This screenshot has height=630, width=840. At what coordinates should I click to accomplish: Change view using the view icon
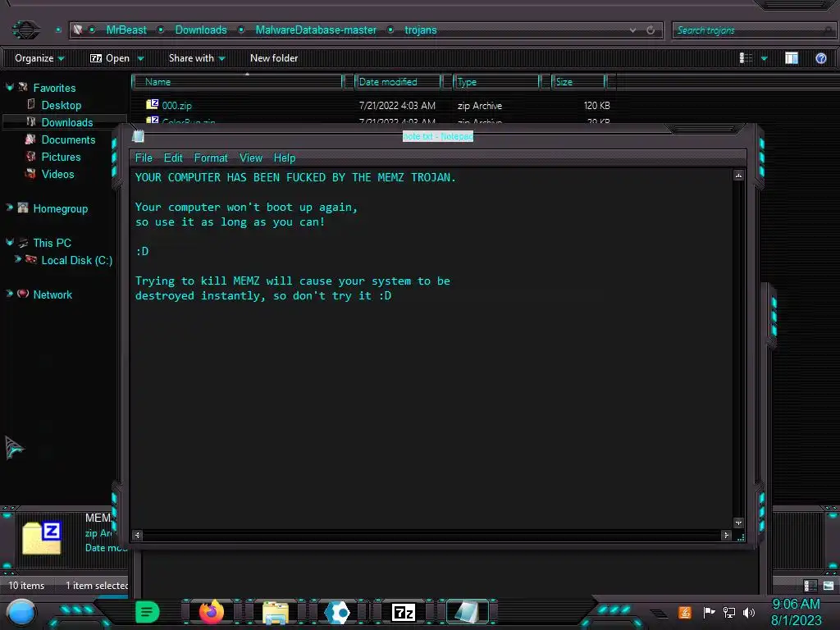(x=746, y=58)
